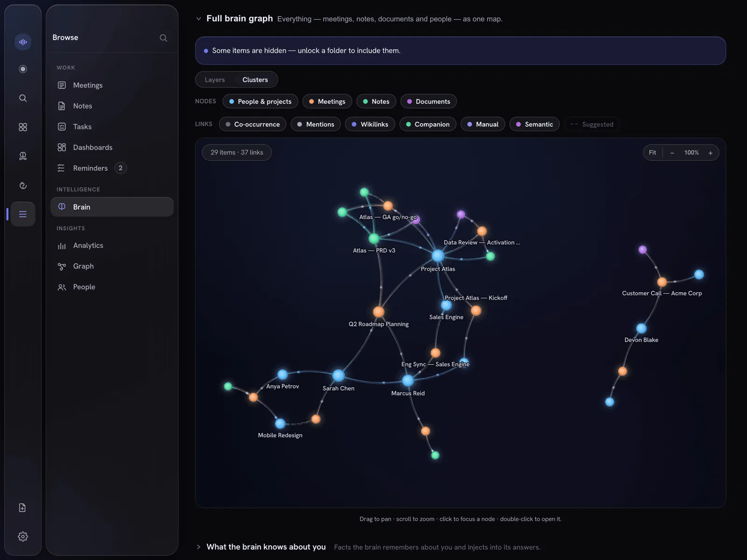This screenshot has width=747, height=560.
Task: Click the search icon in left rail
Action: tap(23, 98)
